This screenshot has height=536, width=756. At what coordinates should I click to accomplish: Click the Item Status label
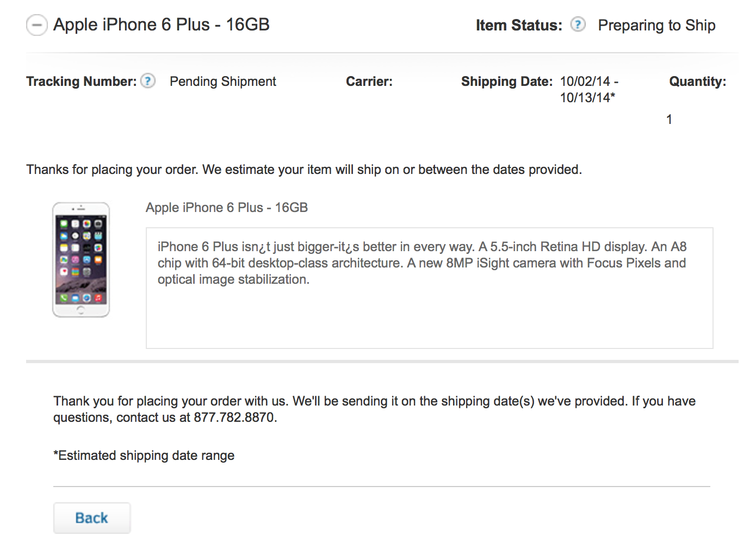(518, 26)
